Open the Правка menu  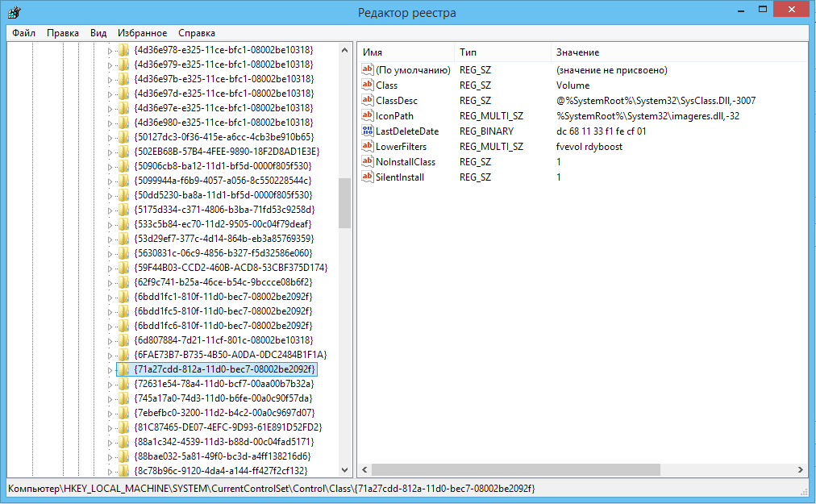[62, 33]
